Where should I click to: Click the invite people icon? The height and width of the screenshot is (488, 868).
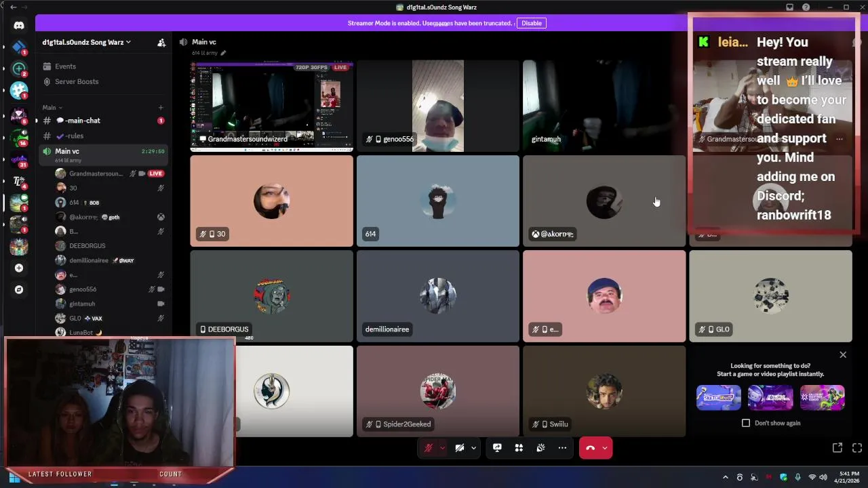tap(161, 42)
